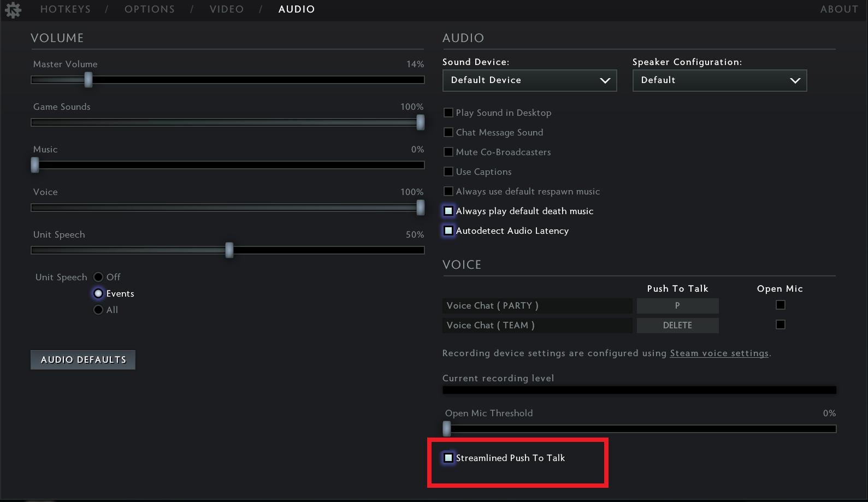Open the Hotkeys tab
The width and height of the screenshot is (868, 502).
(x=66, y=9)
